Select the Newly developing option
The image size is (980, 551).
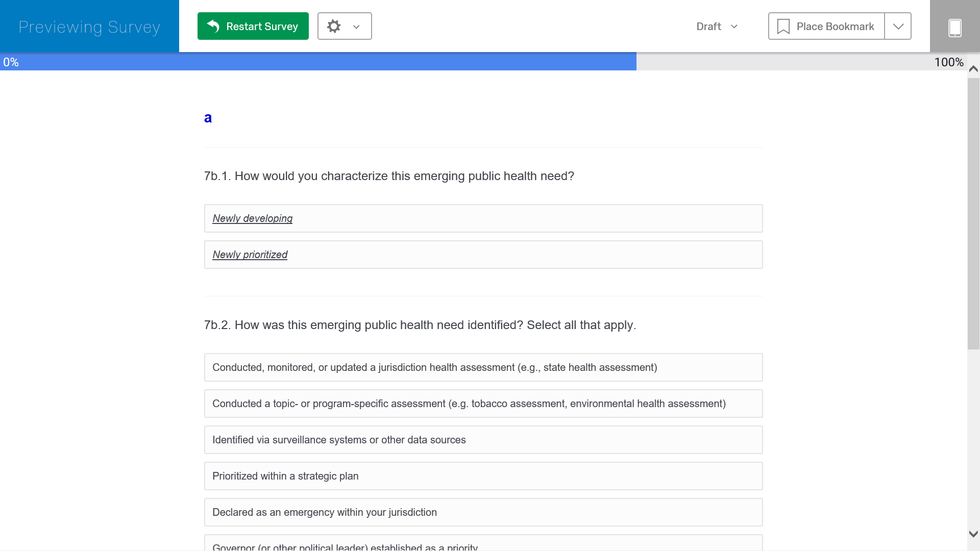pyautogui.click(x=483, y=218)
